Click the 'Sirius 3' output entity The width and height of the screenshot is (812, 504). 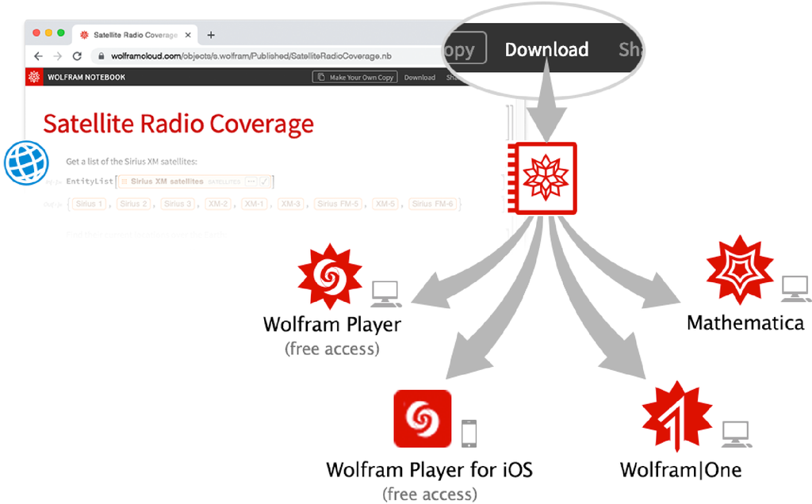pos(178,204)
